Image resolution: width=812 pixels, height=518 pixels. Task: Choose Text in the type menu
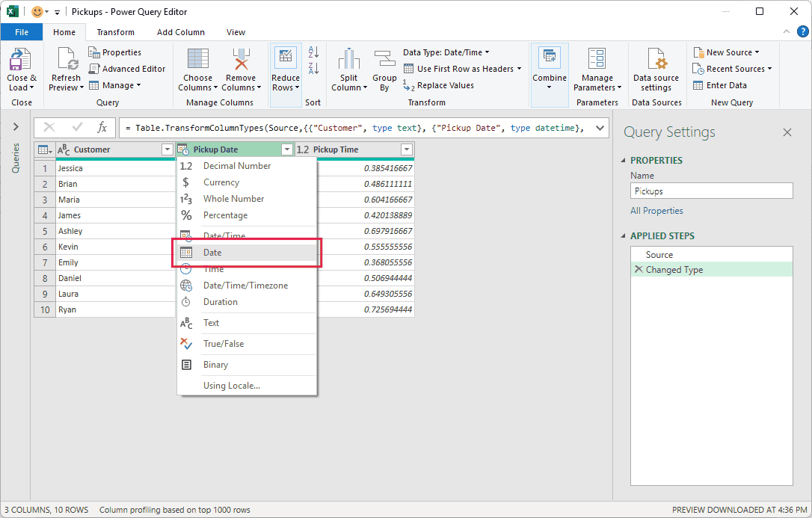247,323
